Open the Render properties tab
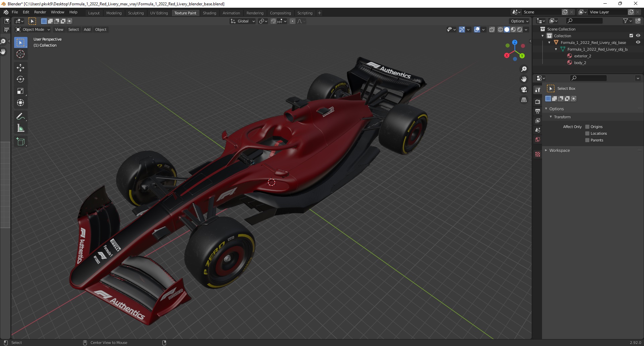 538,102
